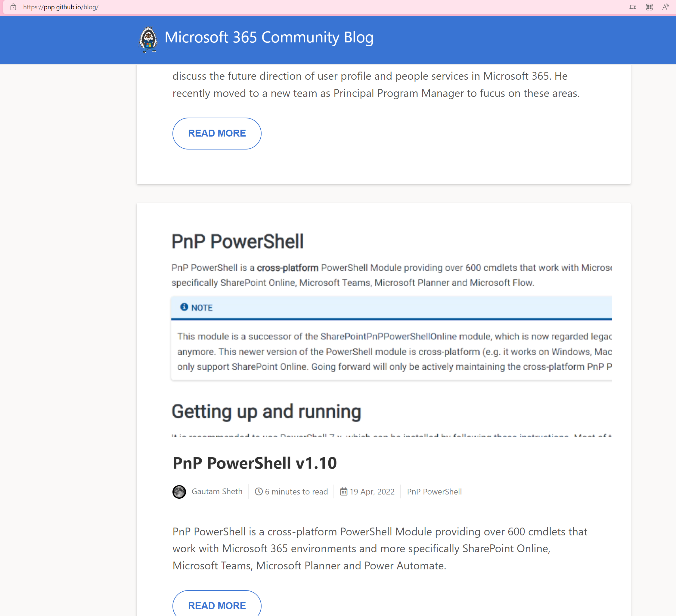Click the PnP PowerShell category tag
676x616 pixels.
click(434, 492)
